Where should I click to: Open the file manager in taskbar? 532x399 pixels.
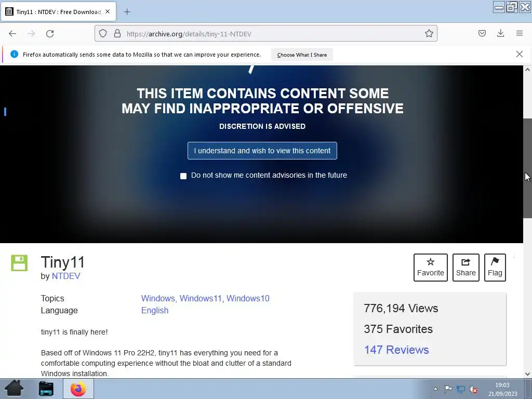coord(46,389)
